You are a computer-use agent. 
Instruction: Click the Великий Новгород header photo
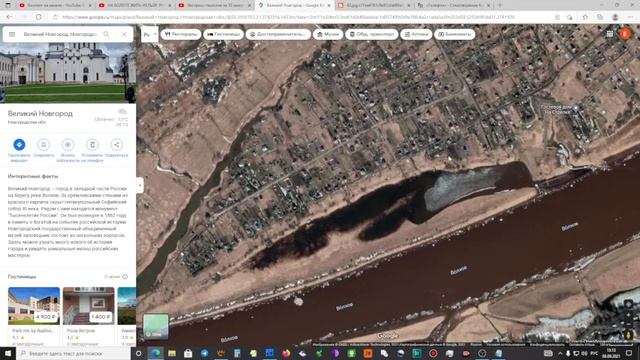pos(68,73)
